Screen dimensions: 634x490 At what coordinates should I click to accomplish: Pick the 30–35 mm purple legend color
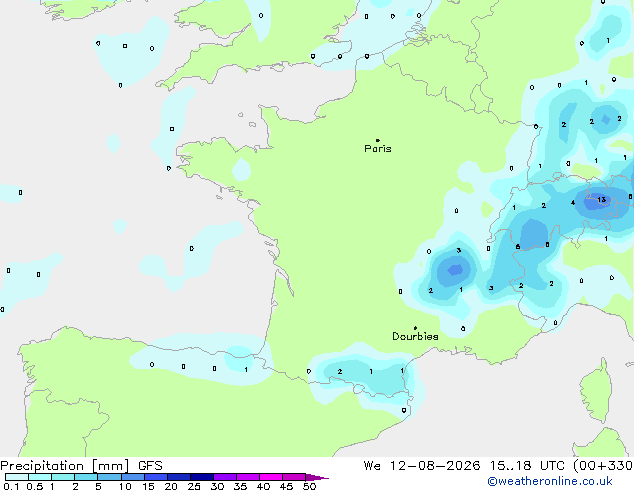pyautogui.click(x=225, y=477)
